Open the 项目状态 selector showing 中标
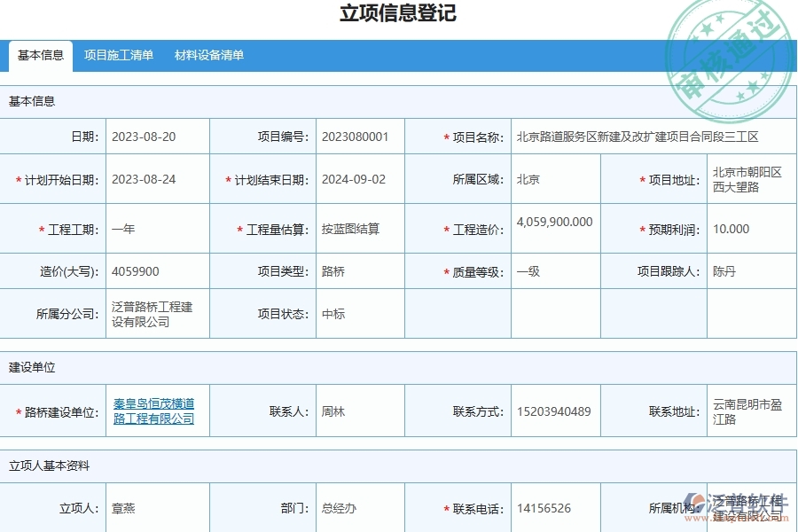The width and height of the screenshot is (798, 532). [358, 313]
